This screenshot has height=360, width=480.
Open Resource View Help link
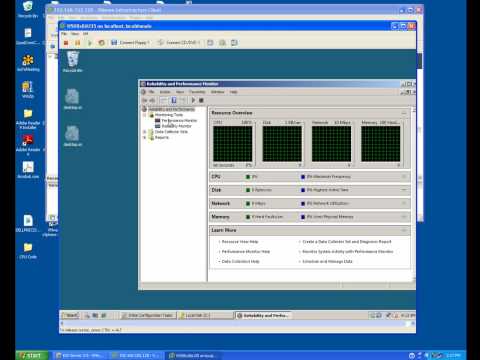[x=240, y=242]
